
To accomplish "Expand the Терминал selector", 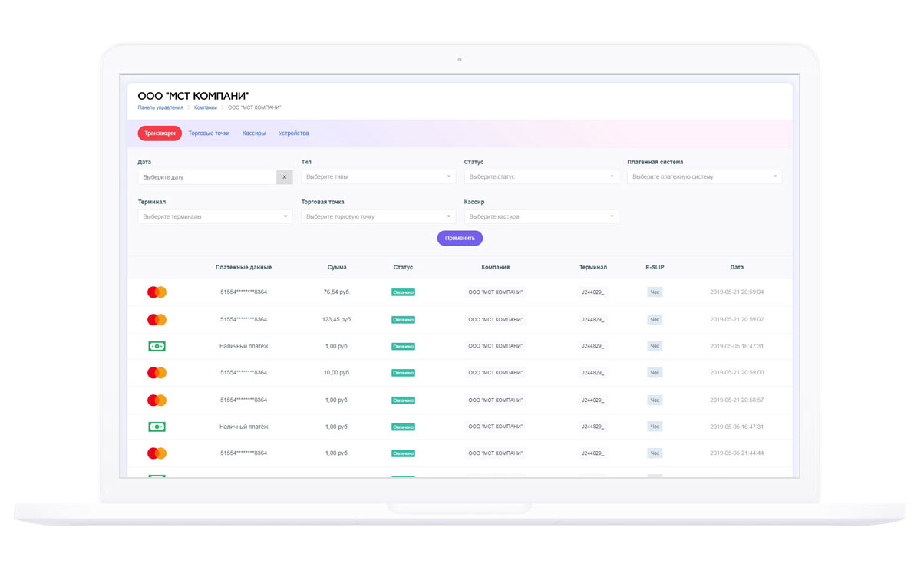I will 215,217.
